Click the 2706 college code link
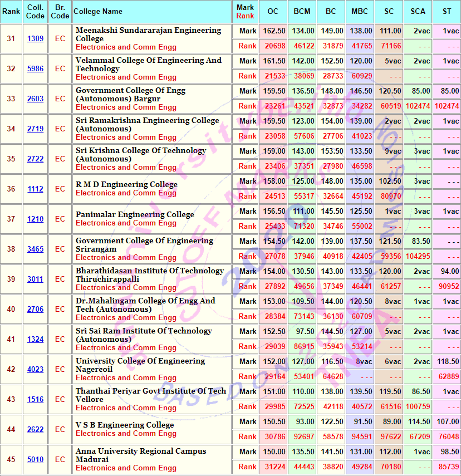461x476 pixels. (35, 310)
